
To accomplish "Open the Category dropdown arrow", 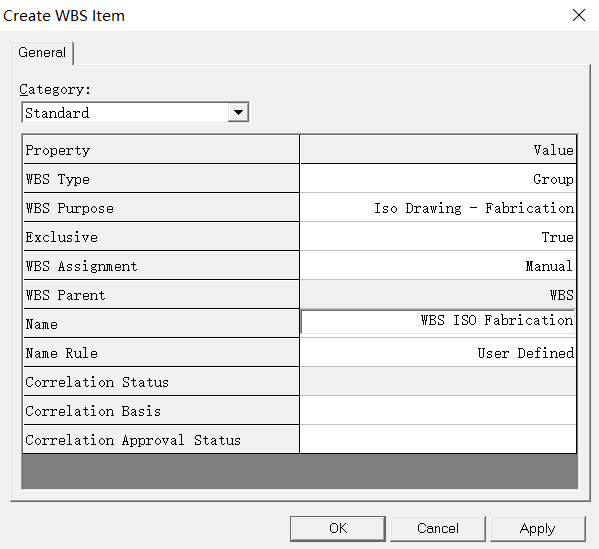I will [238, 113].
